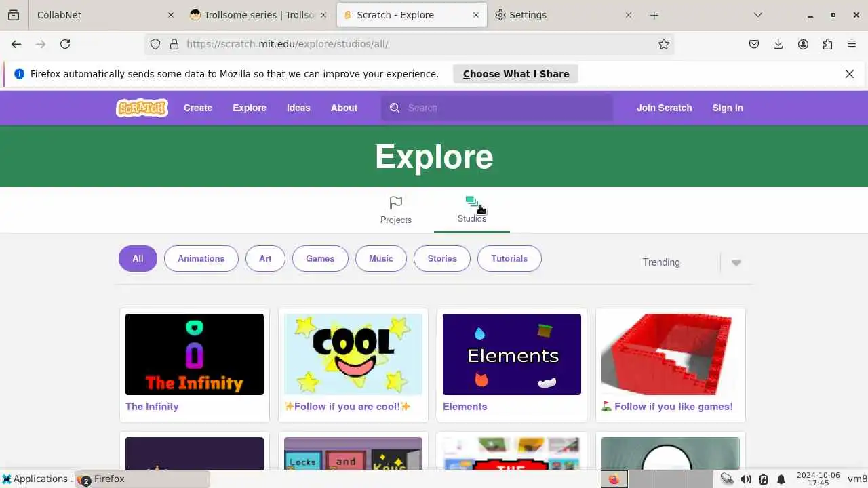Open the Explore menu item

pos(250,108)
